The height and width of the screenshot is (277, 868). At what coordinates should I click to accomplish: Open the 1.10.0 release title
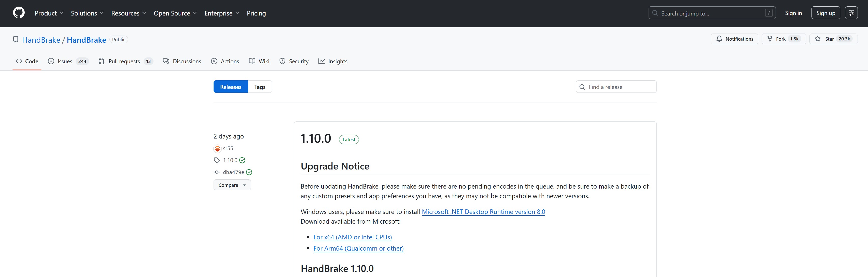(316, 138)
